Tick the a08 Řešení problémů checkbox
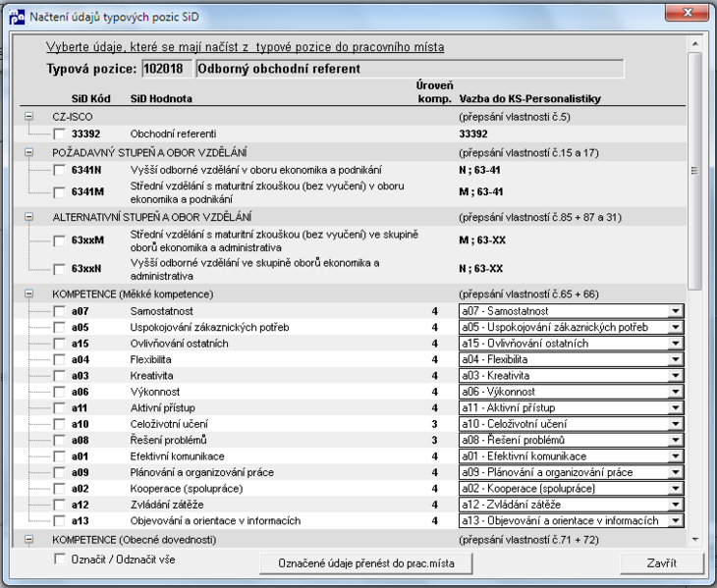Screen dimensions: 717x588 [x=60, y=441]
